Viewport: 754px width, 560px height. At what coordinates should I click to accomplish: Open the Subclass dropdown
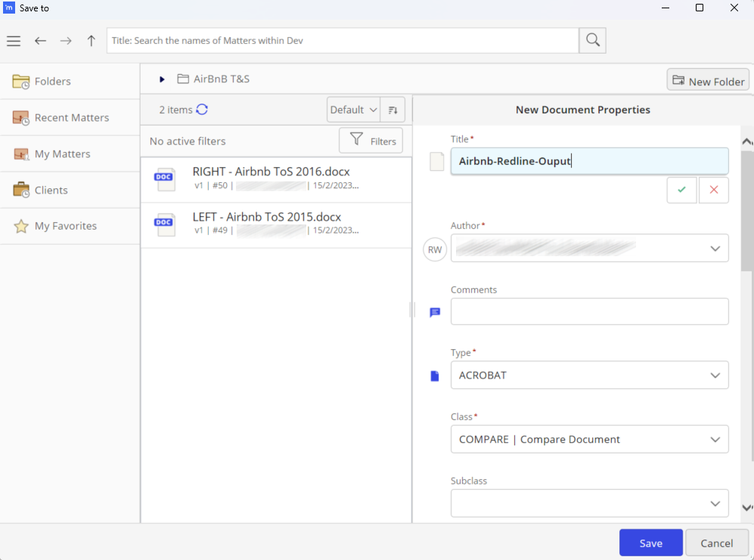click(x=590, y=503)
